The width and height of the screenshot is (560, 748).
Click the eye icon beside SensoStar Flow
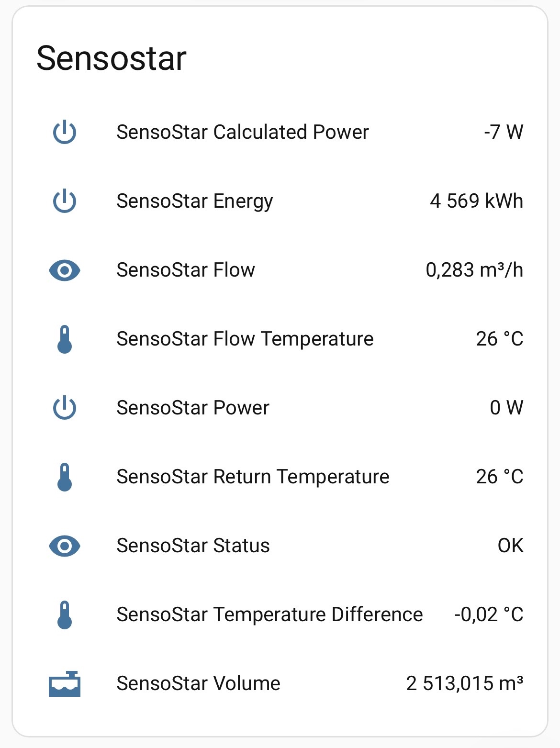[65, 270]
